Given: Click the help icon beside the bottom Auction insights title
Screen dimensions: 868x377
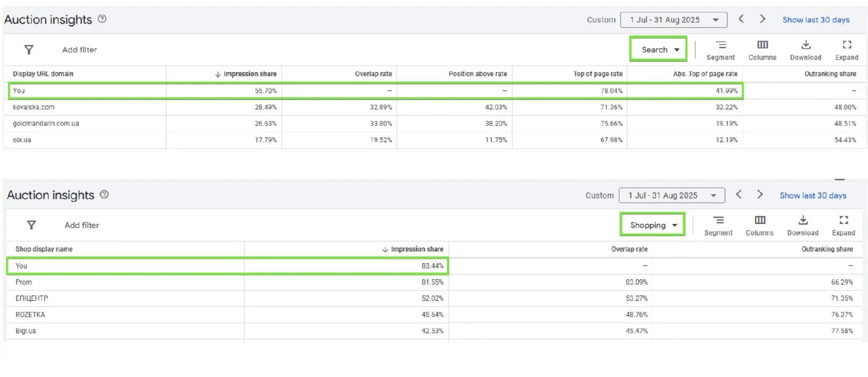Looking at the screenshot, I should click(x=104, y=194).
